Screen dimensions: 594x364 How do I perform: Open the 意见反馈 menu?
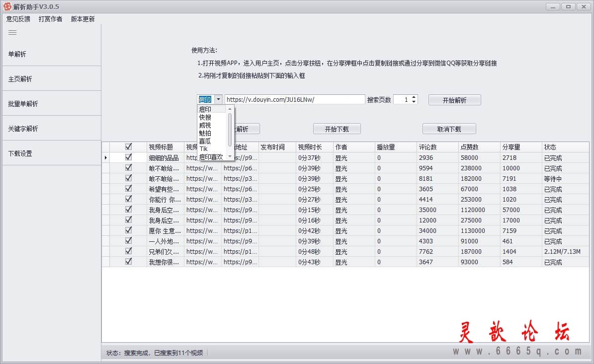pyautogui.click(x=18, y=19)
